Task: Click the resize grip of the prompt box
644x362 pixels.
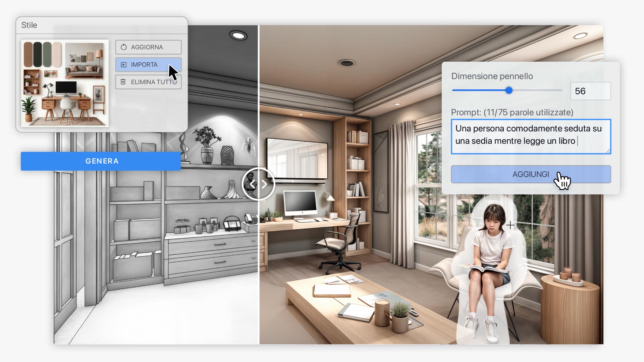Action: coord(608,151)
